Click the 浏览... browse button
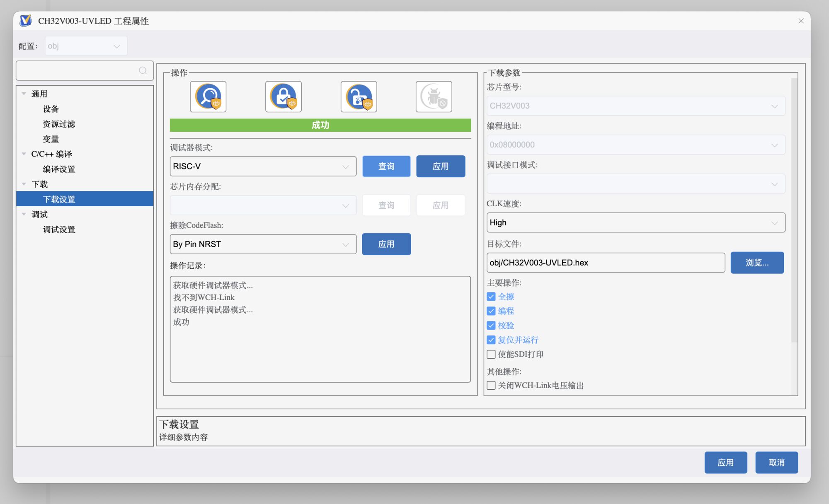This screenshot has height=504, width=829. click(x=757, y=263)
